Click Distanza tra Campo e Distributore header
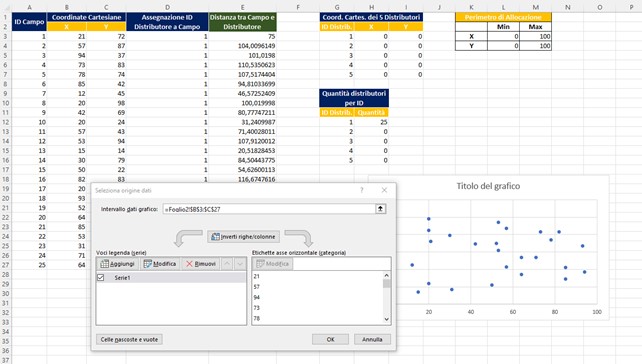 click(x=242, y=22)
